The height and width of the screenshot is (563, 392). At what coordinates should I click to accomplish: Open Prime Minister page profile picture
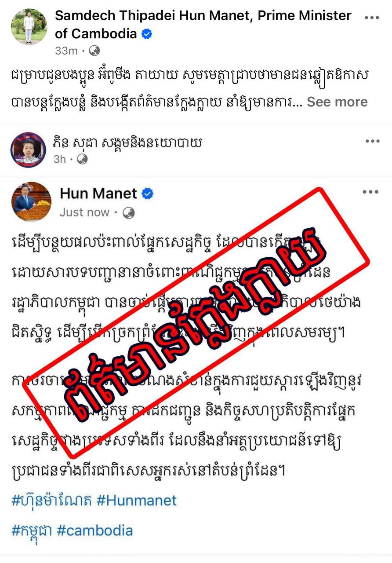click(29, 26)
